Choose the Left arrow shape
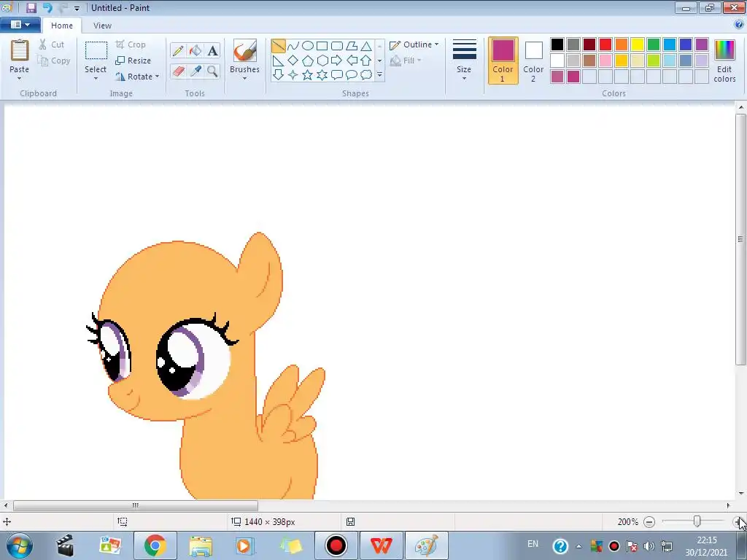The image size is (747, 560). point(352,61)
